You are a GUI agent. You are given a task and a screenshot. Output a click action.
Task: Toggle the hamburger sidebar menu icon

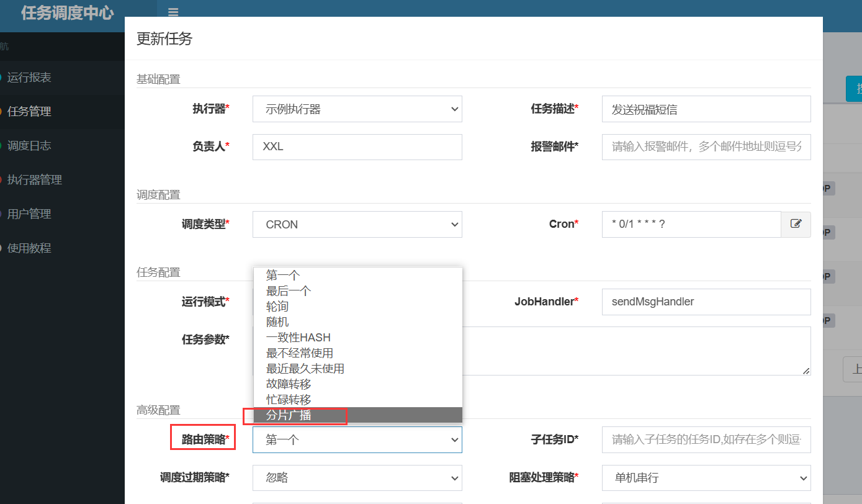pyautogui.click(x=173, y=12)
